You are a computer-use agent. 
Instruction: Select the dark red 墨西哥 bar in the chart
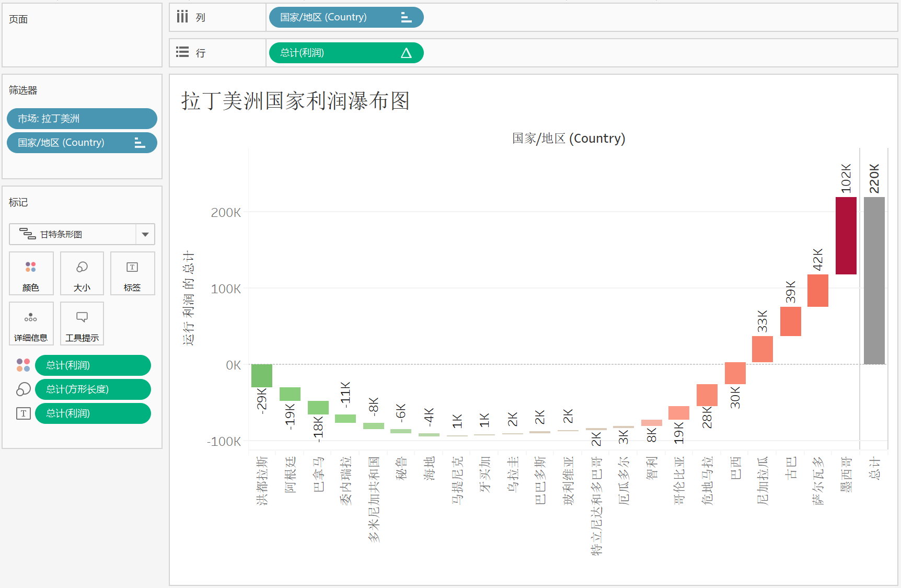(x=847, y=235)
